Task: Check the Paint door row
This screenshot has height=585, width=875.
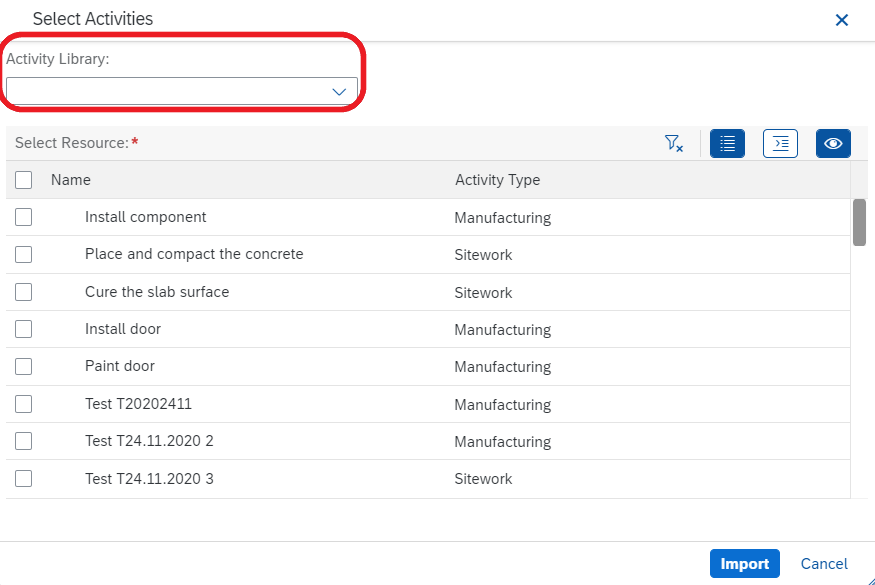Action: click(23, 367)
